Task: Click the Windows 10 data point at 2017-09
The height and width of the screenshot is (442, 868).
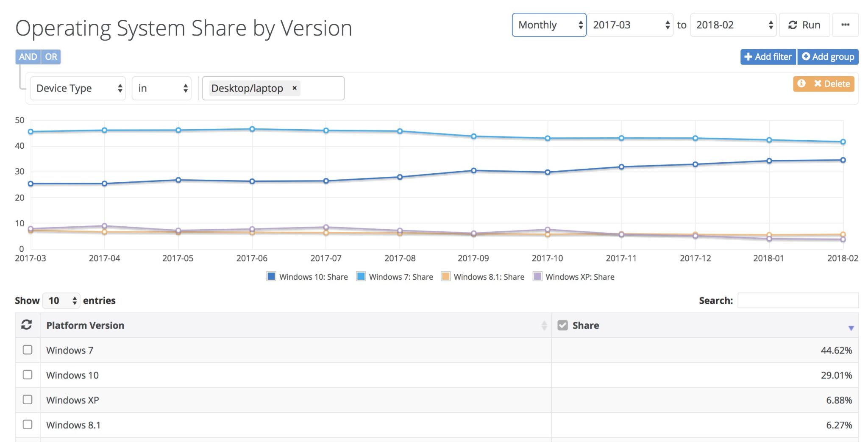Action: 474,170
